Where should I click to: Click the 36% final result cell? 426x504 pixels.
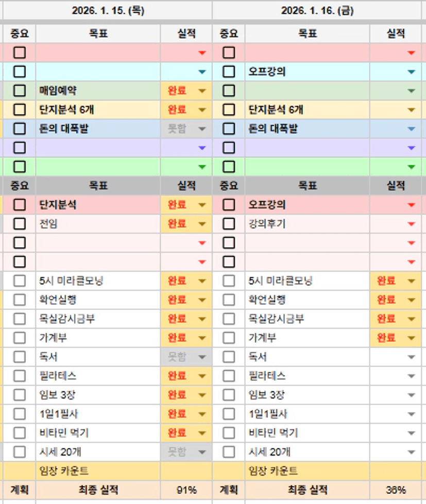[x=396, y=490]
